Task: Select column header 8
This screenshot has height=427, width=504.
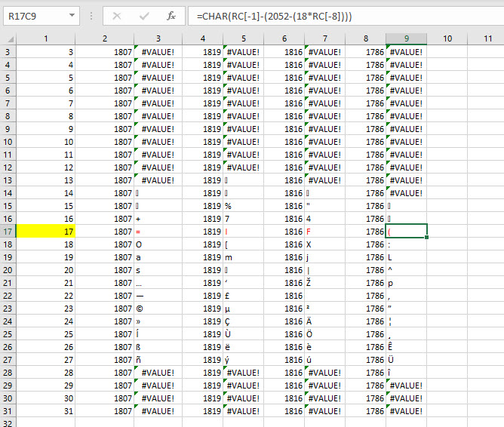Action: [x=366, y=39]
